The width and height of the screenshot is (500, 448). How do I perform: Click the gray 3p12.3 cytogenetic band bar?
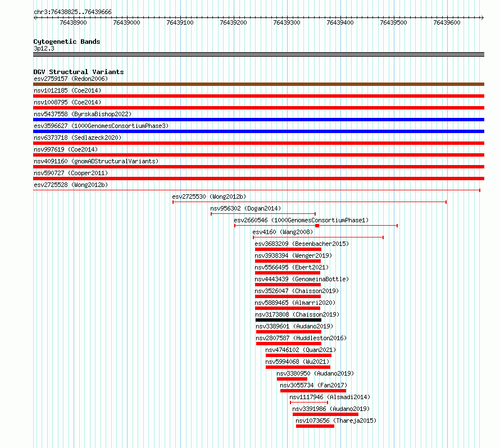[x=258, y=54]
